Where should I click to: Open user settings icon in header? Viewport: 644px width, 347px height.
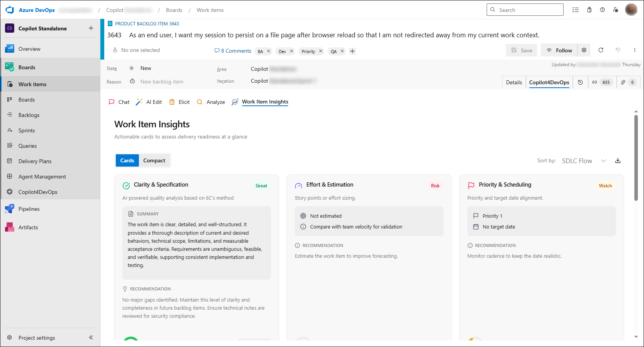(616, 10)
